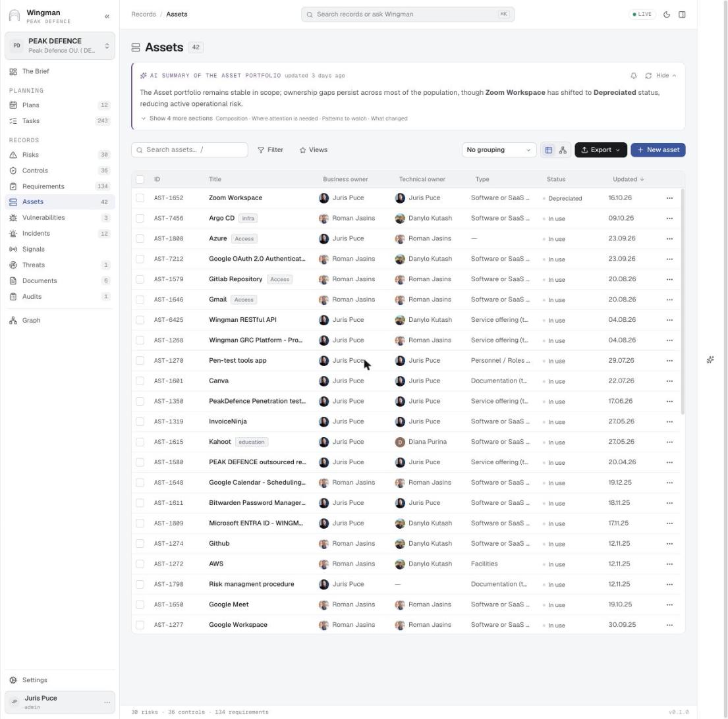Focus the Search assets field

(190, 150)
